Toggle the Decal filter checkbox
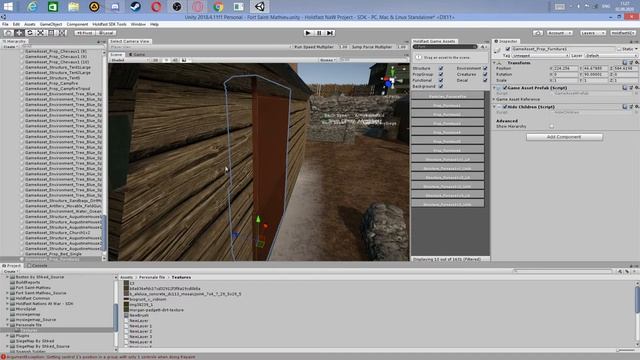Viewport: 640px width, 360px height. pos(485,80)
